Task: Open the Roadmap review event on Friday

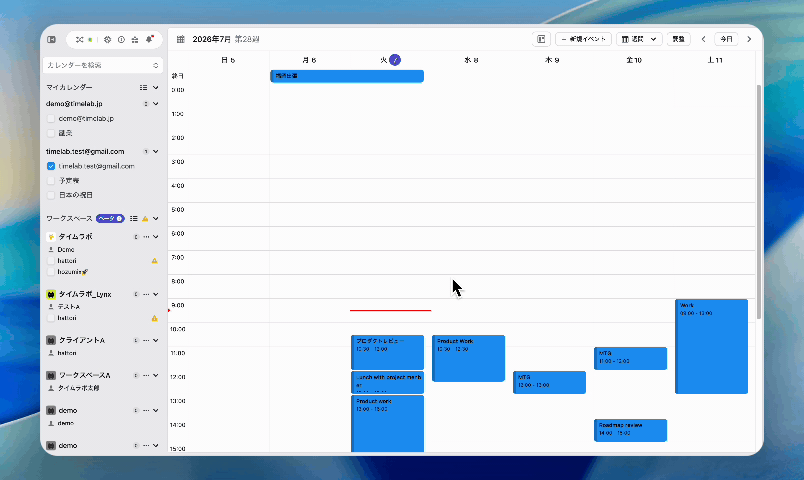Action: click(x=631, y=430)
